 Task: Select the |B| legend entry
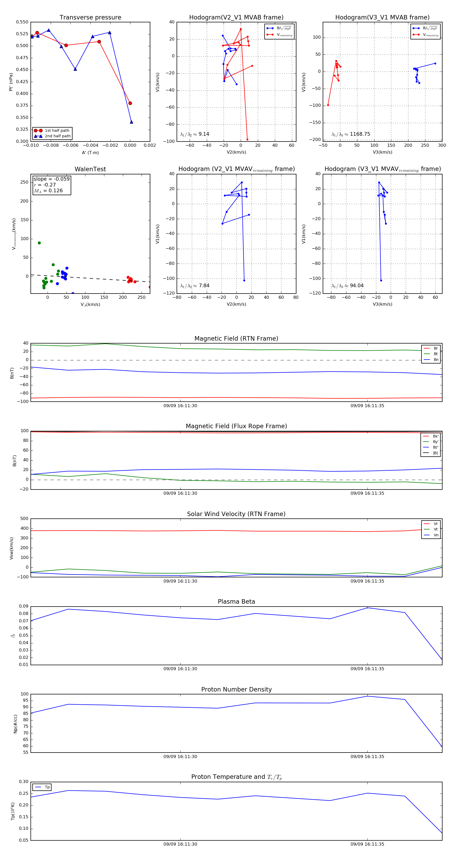coord(431,453)
